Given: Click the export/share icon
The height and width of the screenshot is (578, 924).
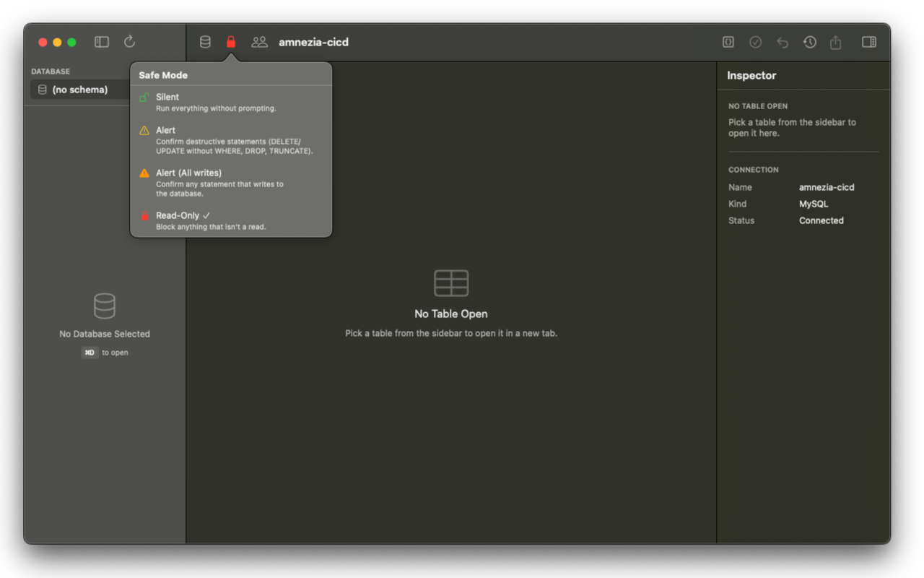Looking at the screenshot, I should (x=836, y=42).
